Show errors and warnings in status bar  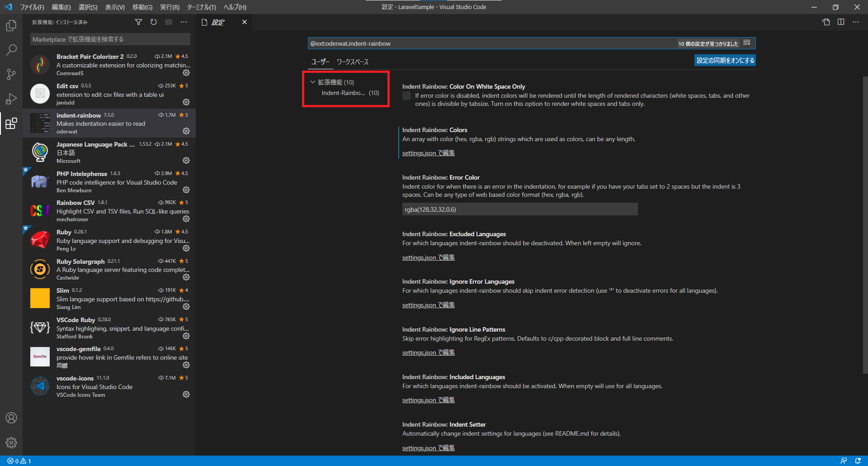(x=19, y=461)
